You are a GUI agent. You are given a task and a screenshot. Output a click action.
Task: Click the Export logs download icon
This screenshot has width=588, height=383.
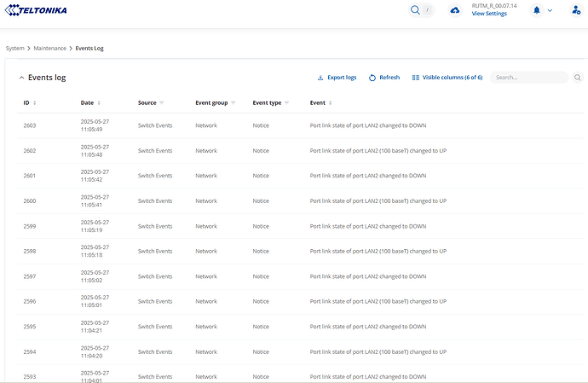320,78
